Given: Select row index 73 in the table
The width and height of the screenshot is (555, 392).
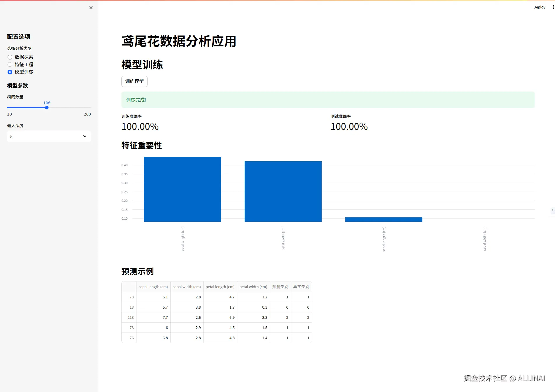Looking at the screenshot, I should pos(129,297).
